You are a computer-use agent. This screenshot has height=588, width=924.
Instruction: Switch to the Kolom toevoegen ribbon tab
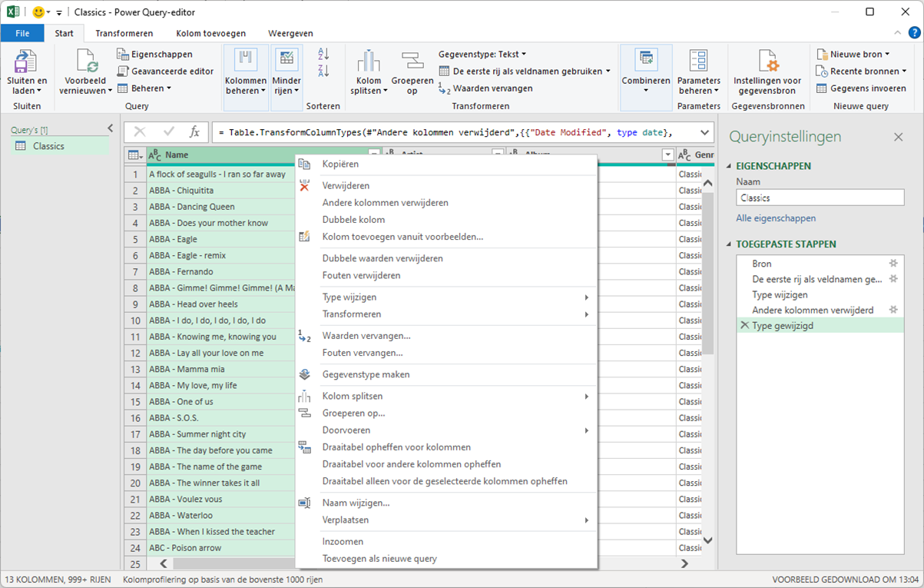pos(211,33)
